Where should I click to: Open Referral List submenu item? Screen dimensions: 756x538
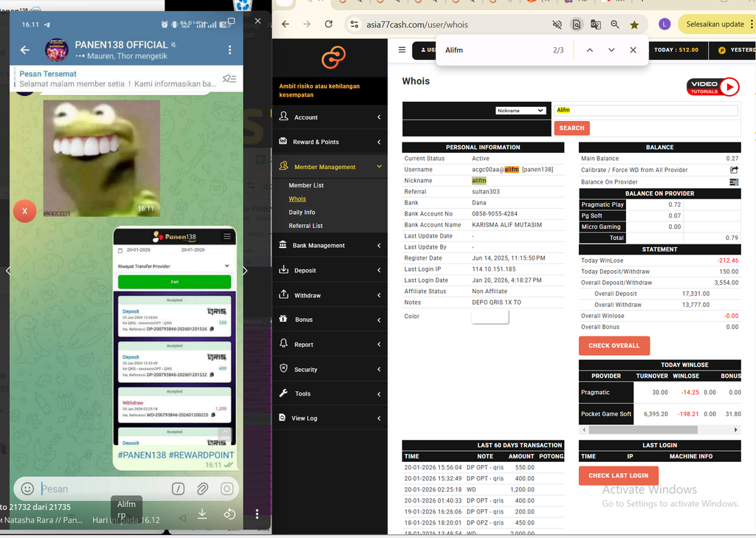point(306,226)
